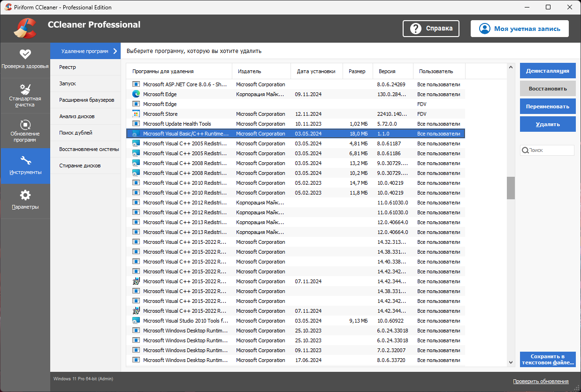Click icon of Microsoft ASP.NET Core row
This screenshot has height=392, width=581.
point(136,84)
